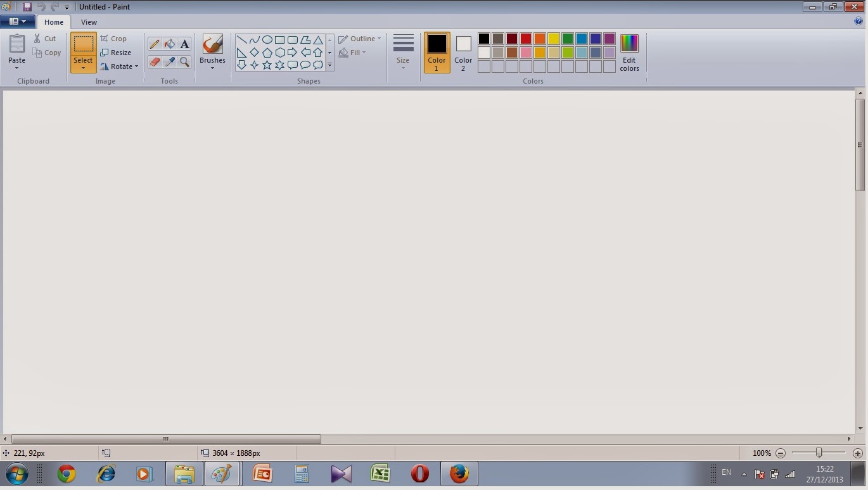Activate the Color 1 foreground box

pyautogui.click(x=437, y=52)
